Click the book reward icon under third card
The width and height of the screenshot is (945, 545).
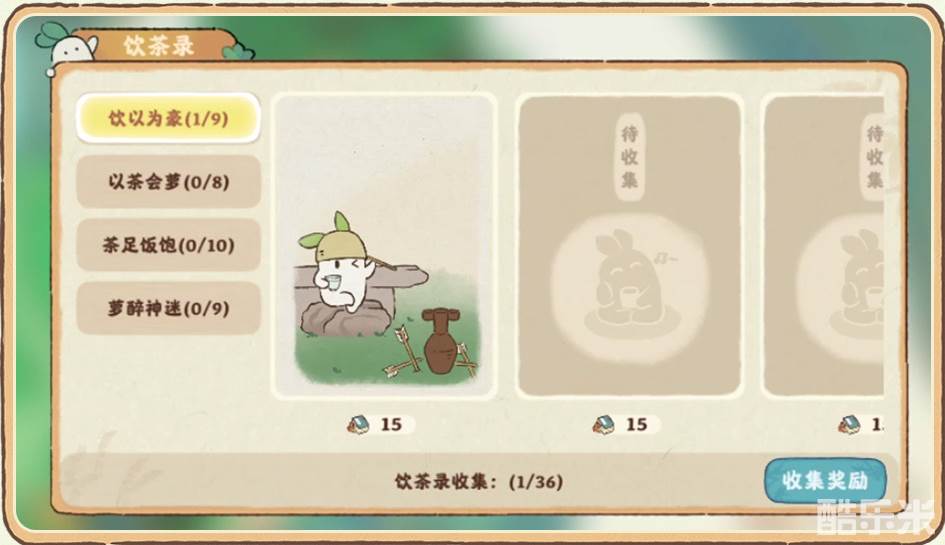tap(849, 426)
